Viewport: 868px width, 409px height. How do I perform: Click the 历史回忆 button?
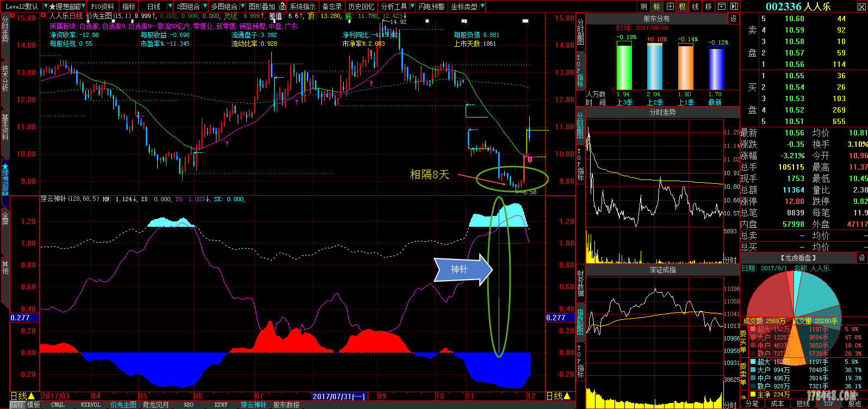(361, 7)
